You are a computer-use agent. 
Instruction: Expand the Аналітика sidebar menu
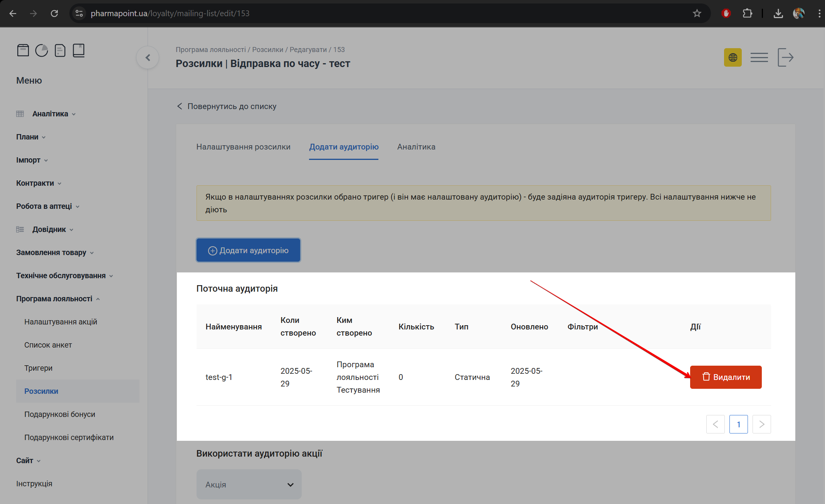pyautogui.click(x=50, y=114)
